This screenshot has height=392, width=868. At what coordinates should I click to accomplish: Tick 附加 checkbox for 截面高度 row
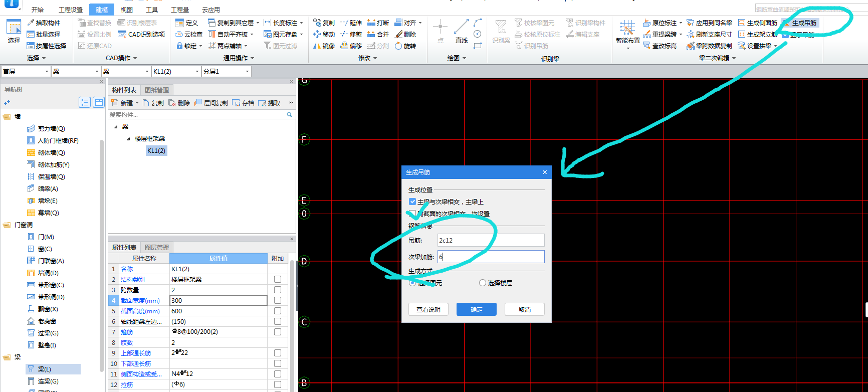[278, 311]
